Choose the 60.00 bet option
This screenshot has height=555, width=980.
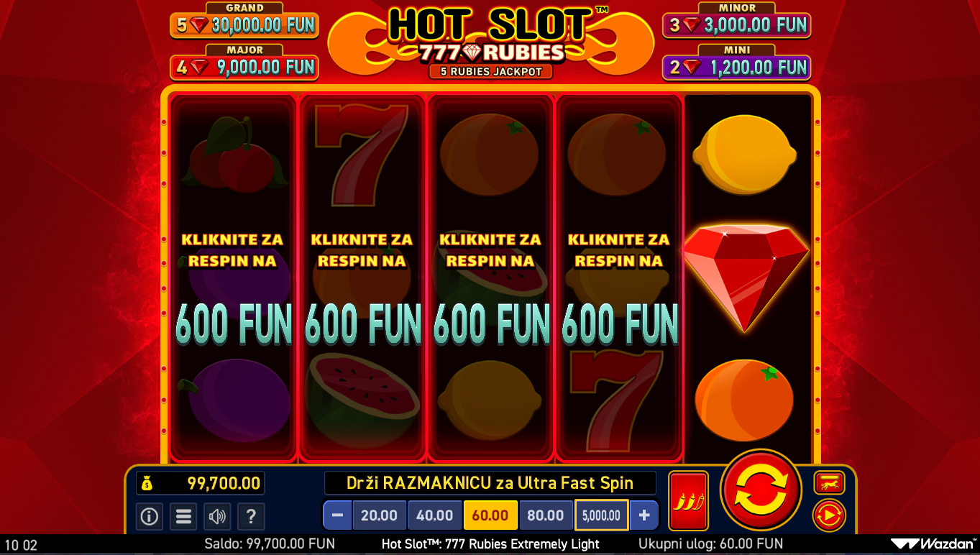click(490, 515)
